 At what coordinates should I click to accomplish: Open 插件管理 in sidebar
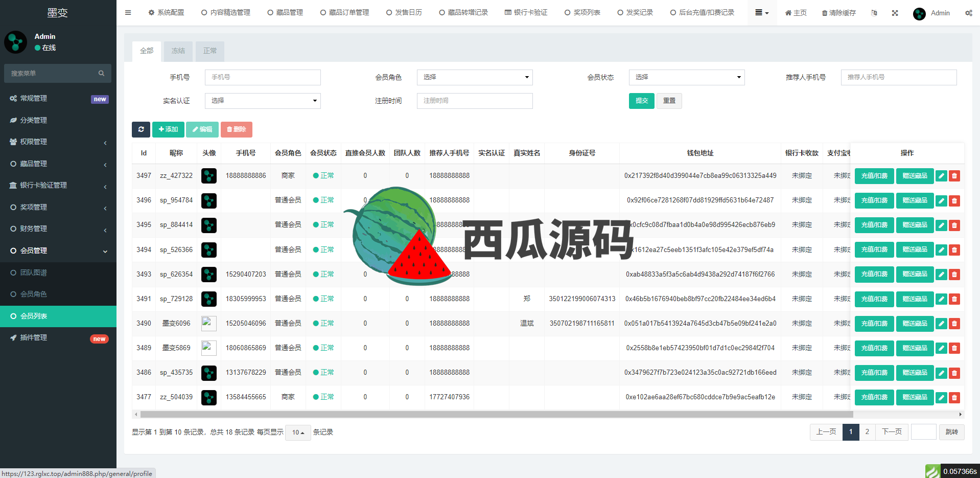coord(58,337)
